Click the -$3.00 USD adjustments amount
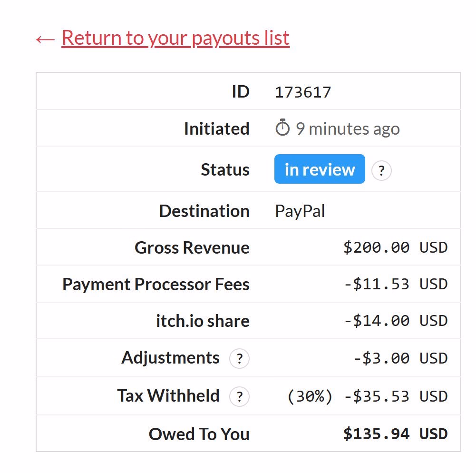 pos(401,358)
